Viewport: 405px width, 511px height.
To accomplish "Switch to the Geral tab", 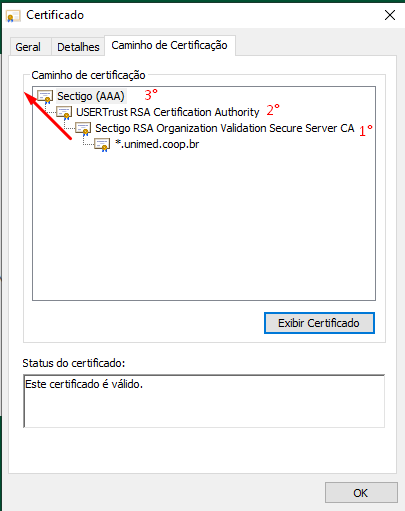I will (x=28, y=47).
